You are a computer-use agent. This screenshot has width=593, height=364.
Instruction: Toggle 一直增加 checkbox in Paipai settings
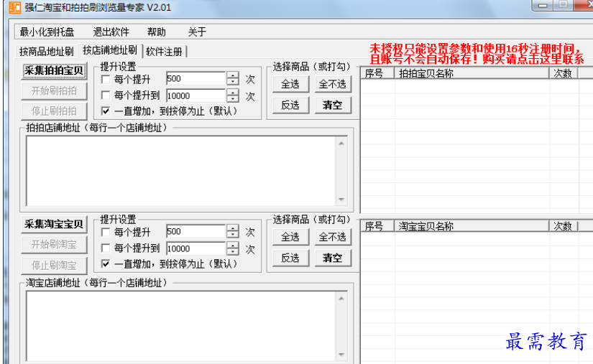(106, 111)
